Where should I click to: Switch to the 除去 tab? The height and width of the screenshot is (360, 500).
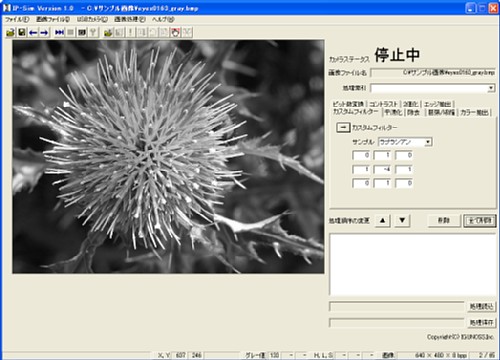(414, 113)
